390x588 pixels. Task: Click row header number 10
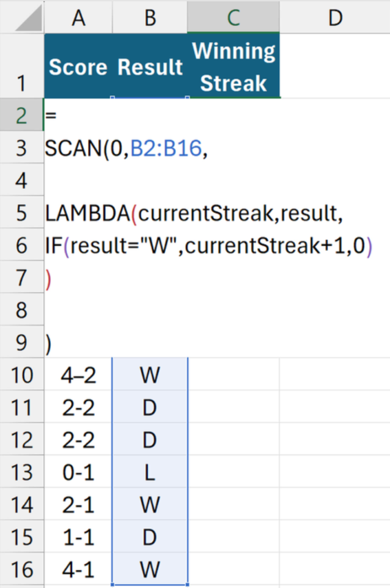[x=21, y=375]
